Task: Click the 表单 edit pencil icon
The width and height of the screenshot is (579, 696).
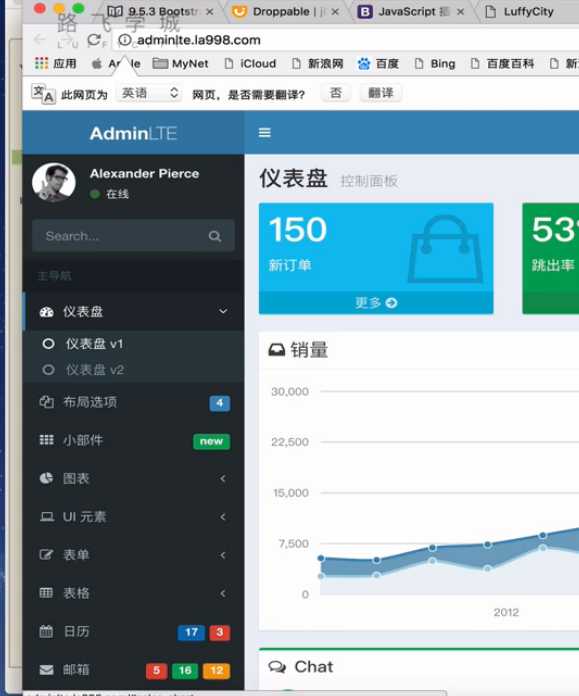Action: [x=47, y=555]
